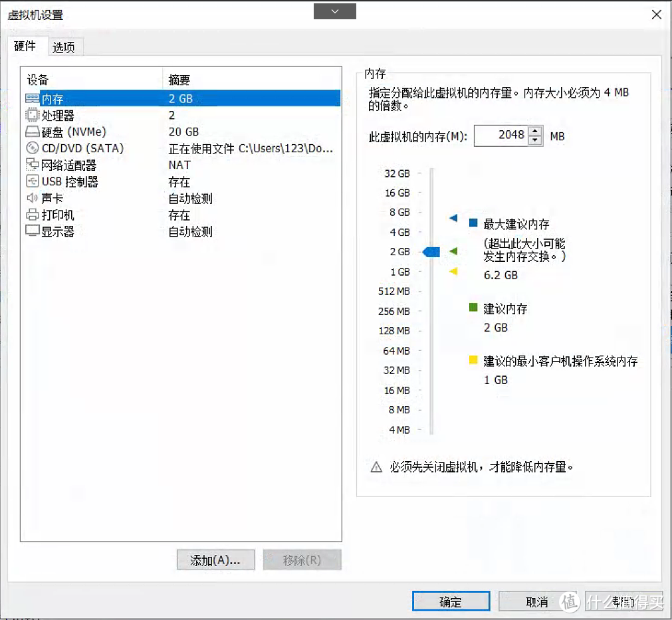Viewport: 672px width, 620px height.
Task: Click inside the memory size input showing 2048
Action: tap(505, 136)
